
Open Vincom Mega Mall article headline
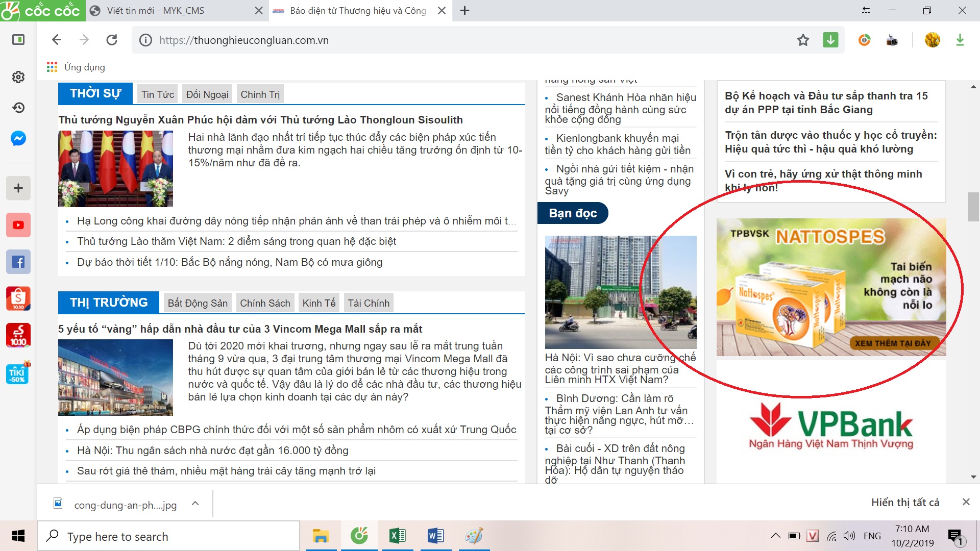coord(240,329)
